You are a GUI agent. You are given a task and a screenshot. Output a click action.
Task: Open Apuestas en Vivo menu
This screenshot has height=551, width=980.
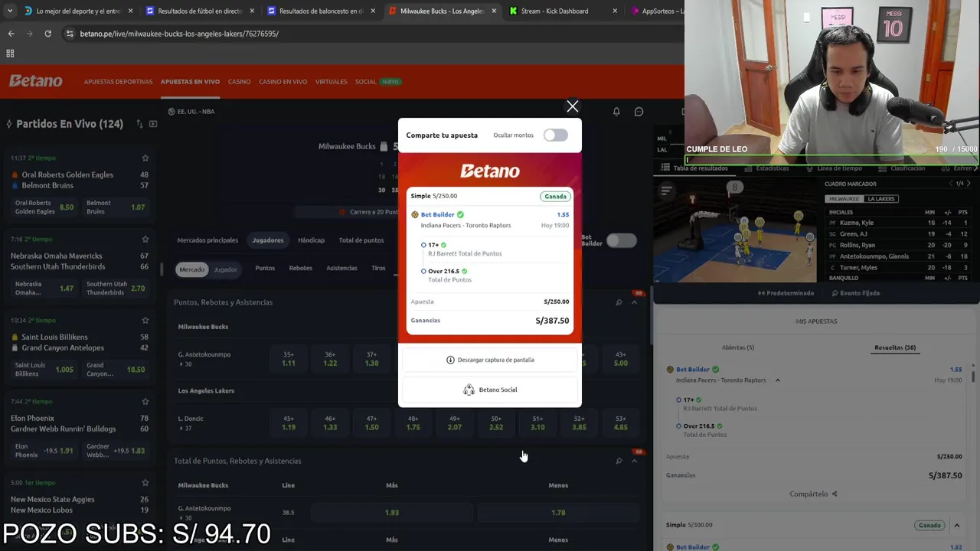tap(190, 82)
